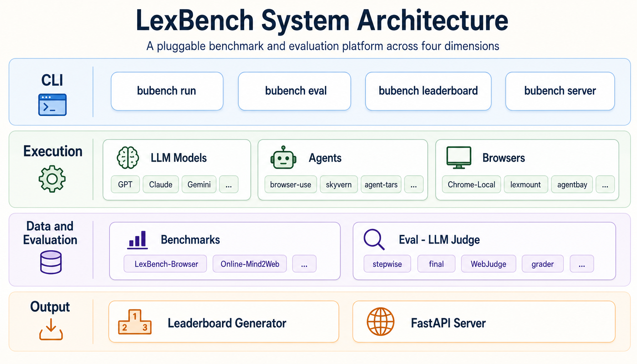The width and height of the screenshot is (637, 364).
Task: Select the bubench leaderboard command
Action: [428, 91]
